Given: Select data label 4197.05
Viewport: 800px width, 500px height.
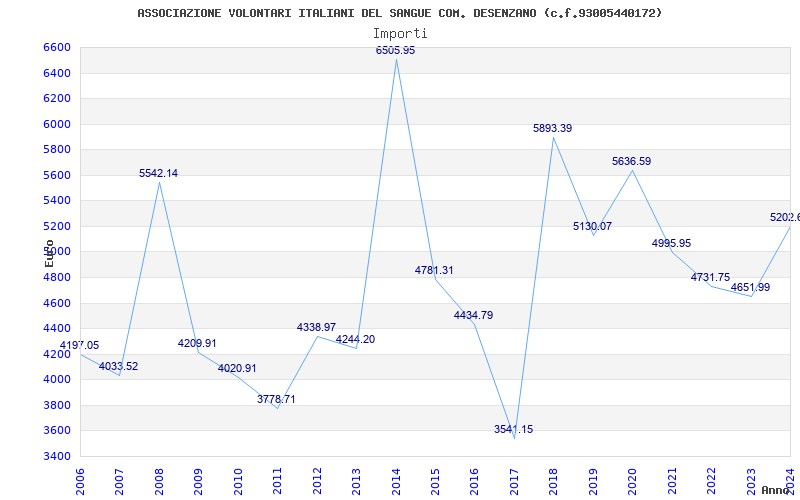Looking at the screenshot, I should (x=80, y=345).
